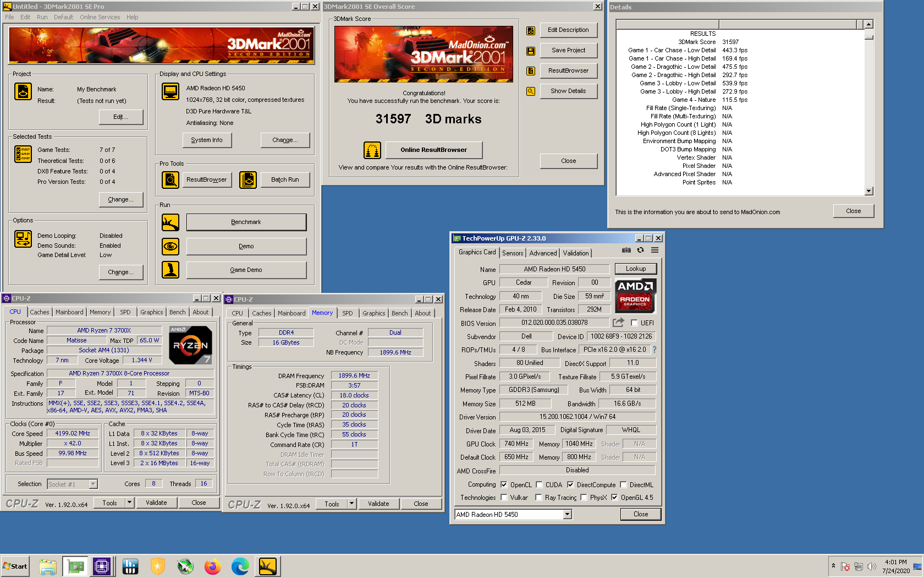Toggle the UEFI checkbox in GPU-Z
Screen dimensions: 924x578
click(634, 323)
